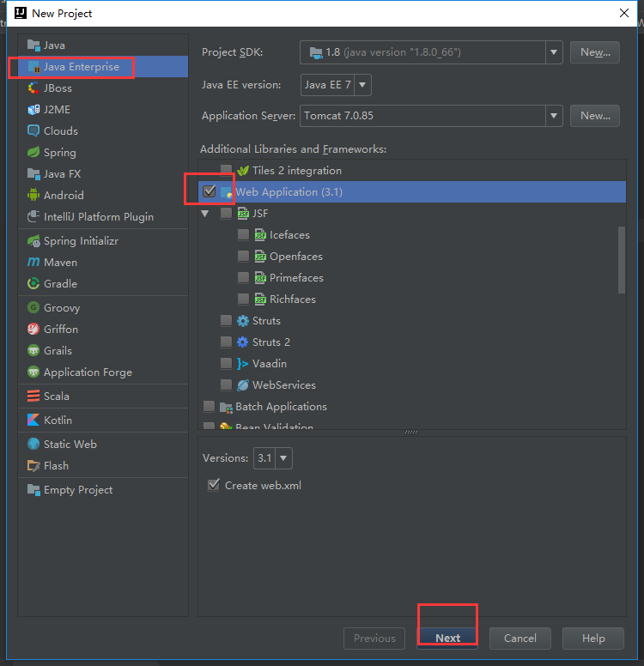
Task: Choose the Static Web globe icon
Action: 33,444
